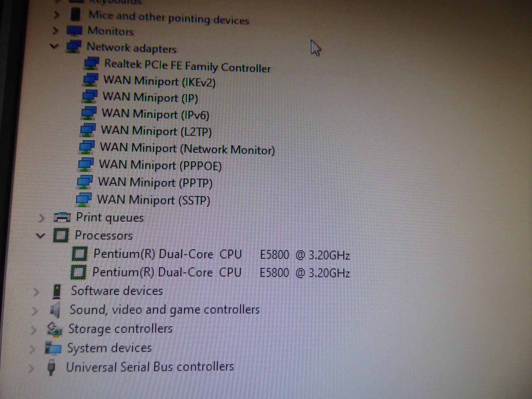Select the WAN Miniport (SSTP) entry

coord(153,200)
